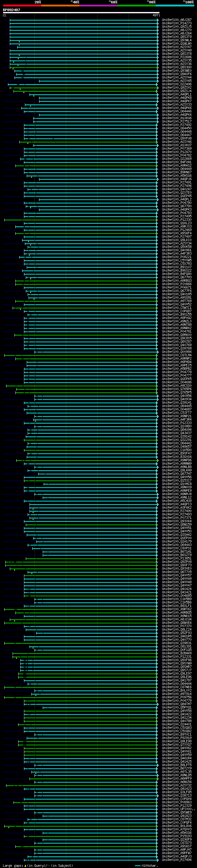The width and height of the screenshot is (197, 868).
Task: Select the UniRef100_A2SY35 label
Action: 177,61
